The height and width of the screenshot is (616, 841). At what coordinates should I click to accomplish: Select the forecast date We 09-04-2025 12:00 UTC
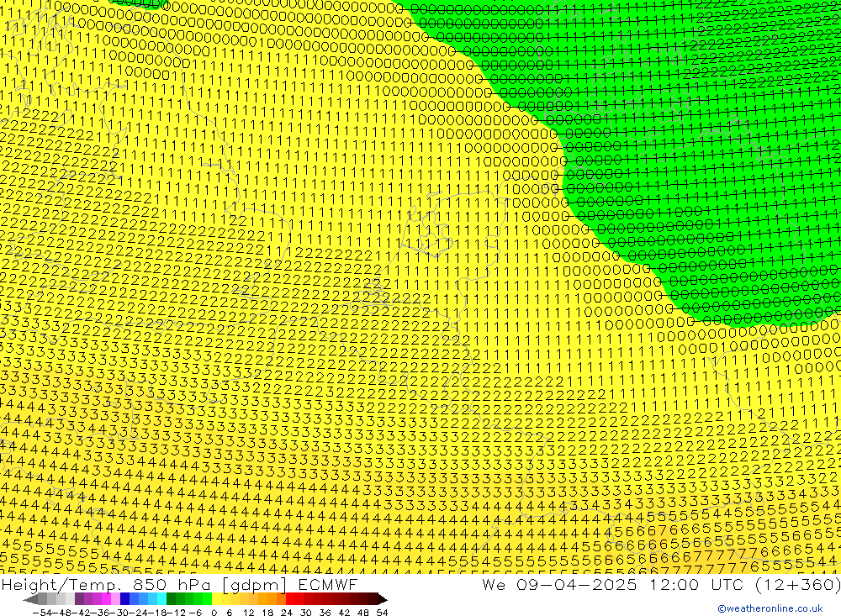click(615, 584)
